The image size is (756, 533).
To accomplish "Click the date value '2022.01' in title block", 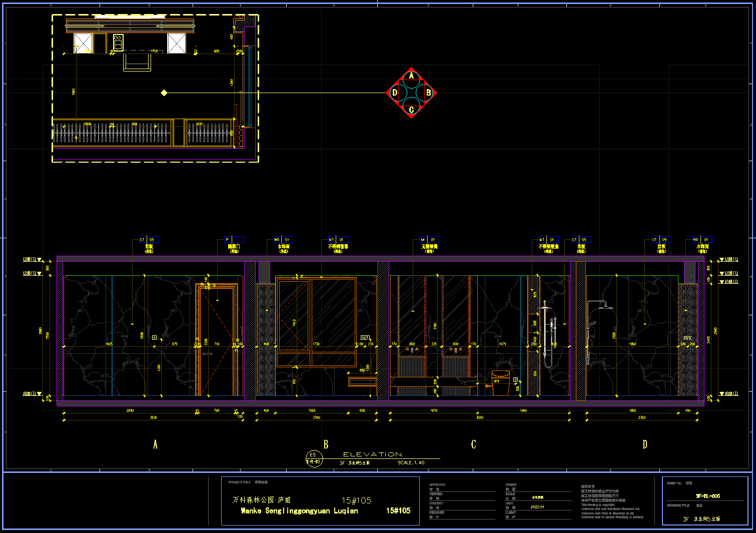I will [x=537, y=507].
